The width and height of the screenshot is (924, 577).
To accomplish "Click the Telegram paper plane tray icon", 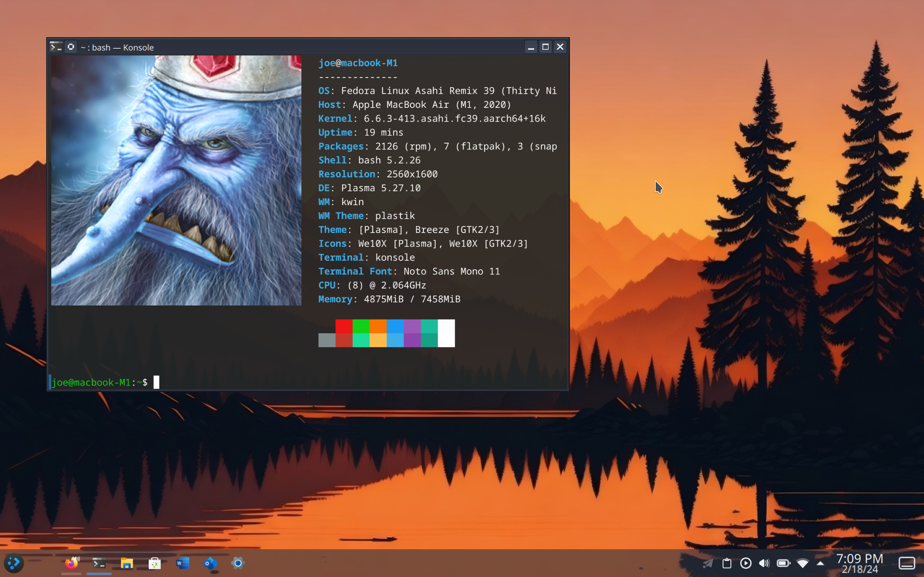I will tap(708, 563).
